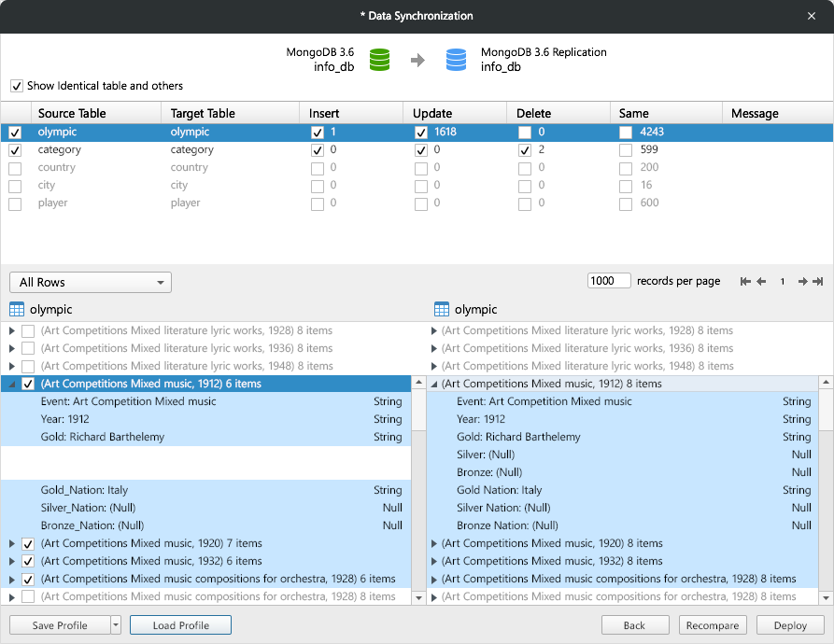The height and width of the screenshot is (644, 834).
Task: Select target field Bronze Nation: (Null)
Action: [623, 525]
